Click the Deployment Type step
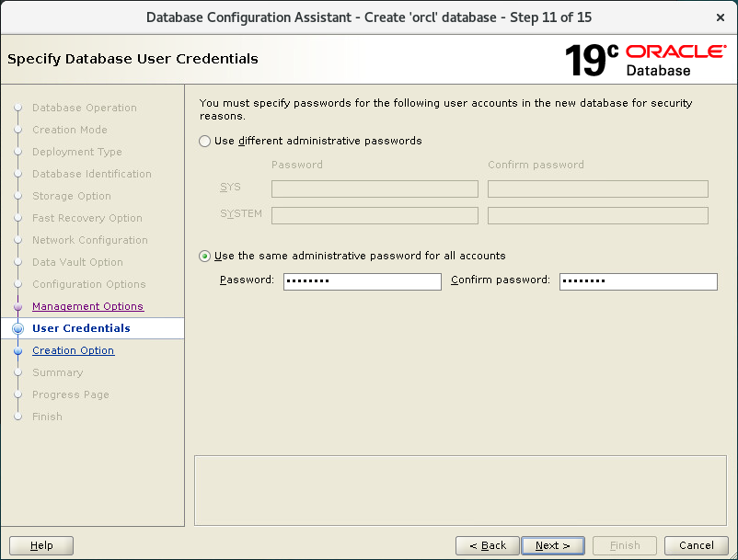Image resolution: width=738 pixels, height=560 pixels. [77, 152]
